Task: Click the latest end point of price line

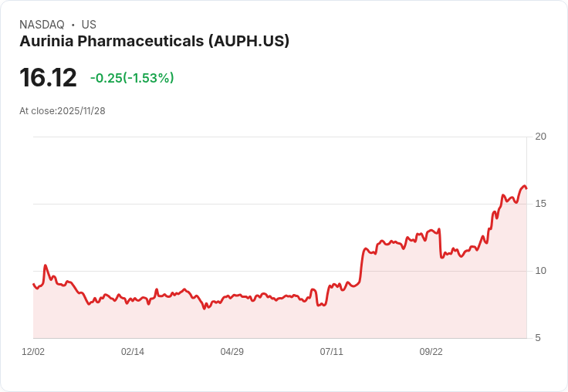Action: click(526, 188)
